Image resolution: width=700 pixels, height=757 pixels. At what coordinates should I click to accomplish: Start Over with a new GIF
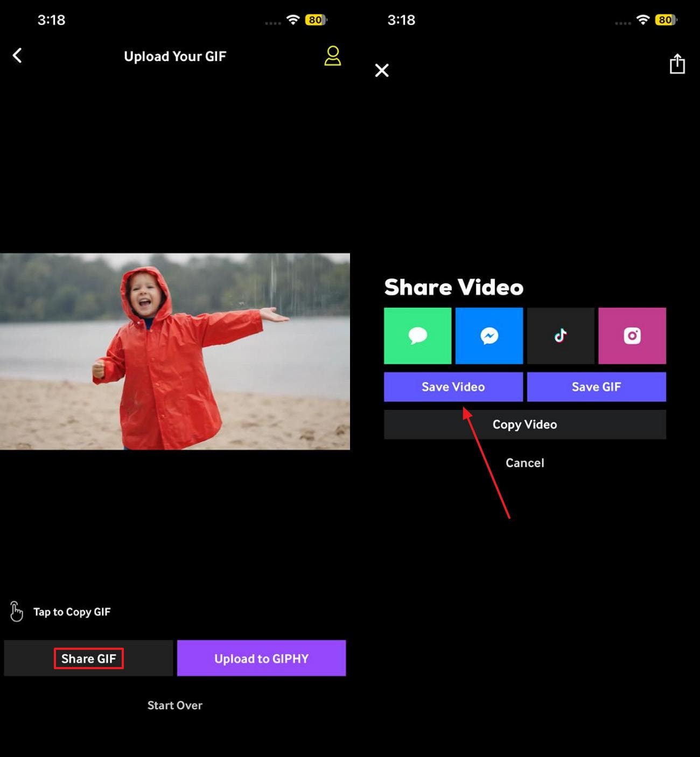point(174,705)
